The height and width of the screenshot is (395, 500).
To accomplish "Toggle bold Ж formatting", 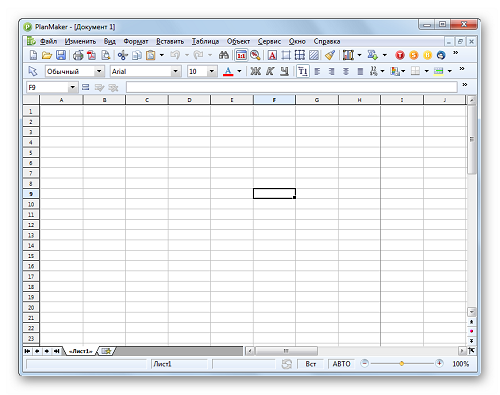I will pyautogui.click(x=256, y=71).
